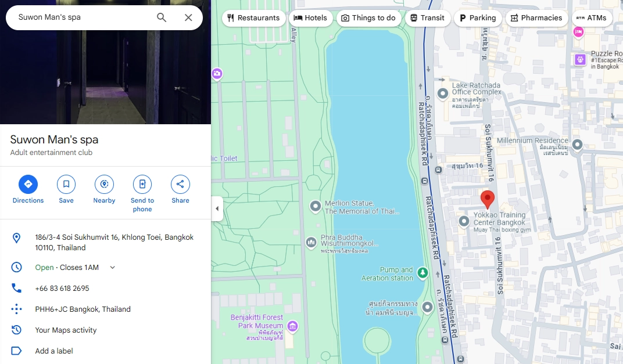623x364 pixels.
Task: Select Pump and Aeration station marker
Action: click(x=423, y=273)
